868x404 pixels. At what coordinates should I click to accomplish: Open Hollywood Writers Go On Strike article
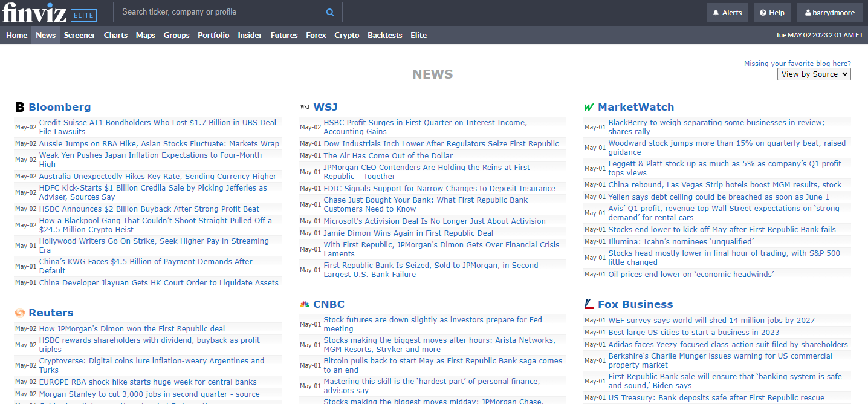[154, 246]
